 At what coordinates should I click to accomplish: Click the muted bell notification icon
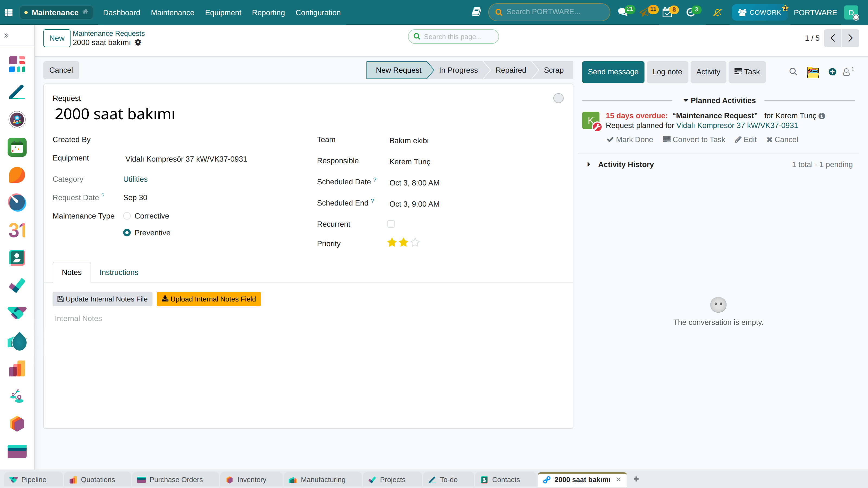coord(717,12)
